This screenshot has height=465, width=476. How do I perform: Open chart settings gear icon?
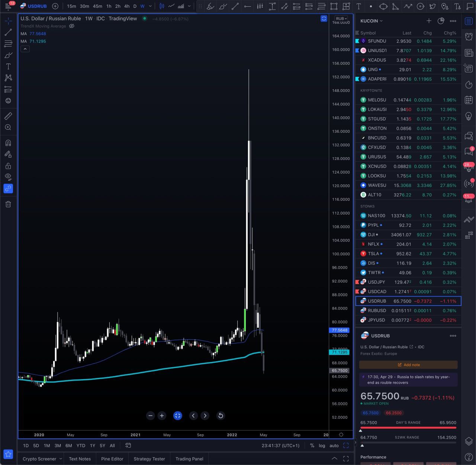[341, 435]
